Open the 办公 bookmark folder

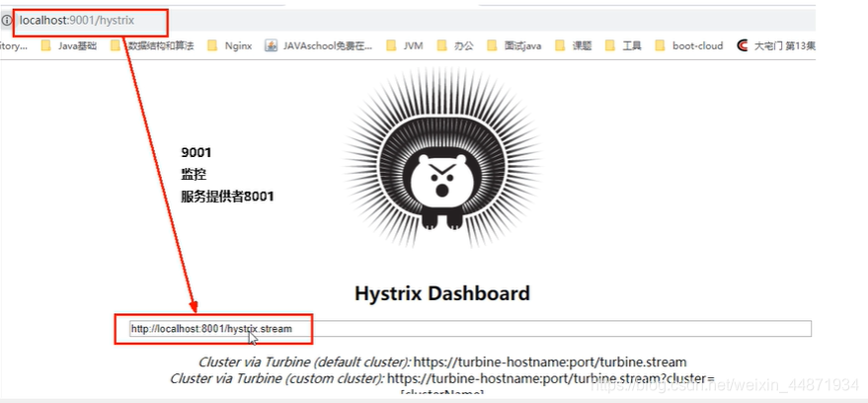coord(455,46)
